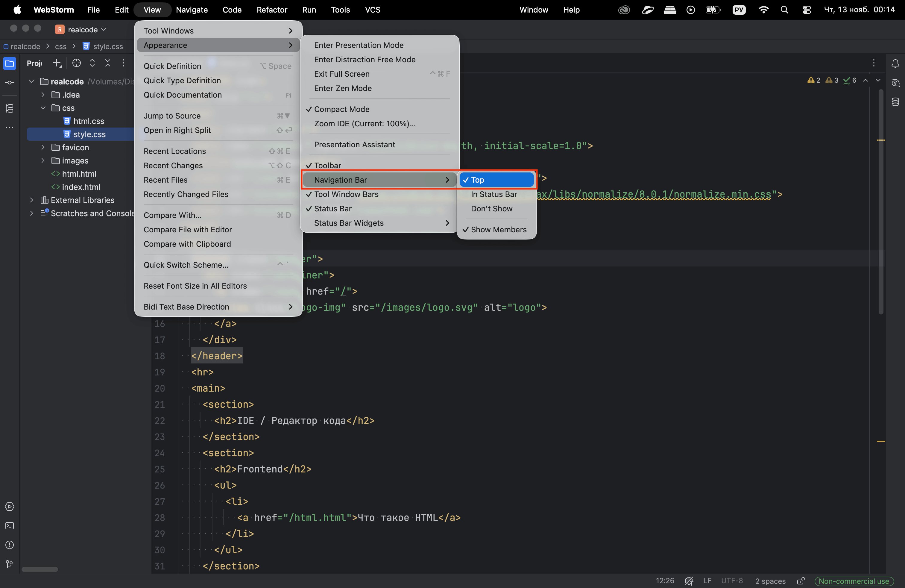Open the Git tool window icon
This screenshot has height=588, width=905.
[10, 564]
